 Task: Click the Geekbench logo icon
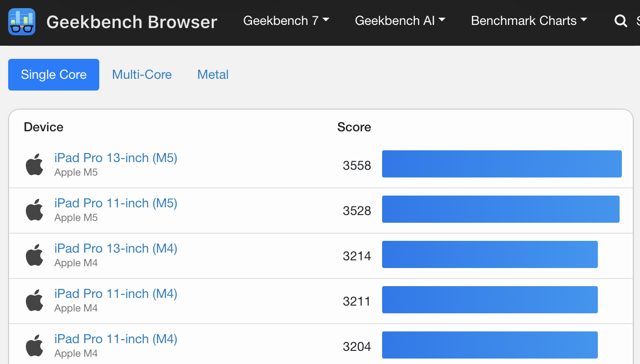tap(22, 22)
